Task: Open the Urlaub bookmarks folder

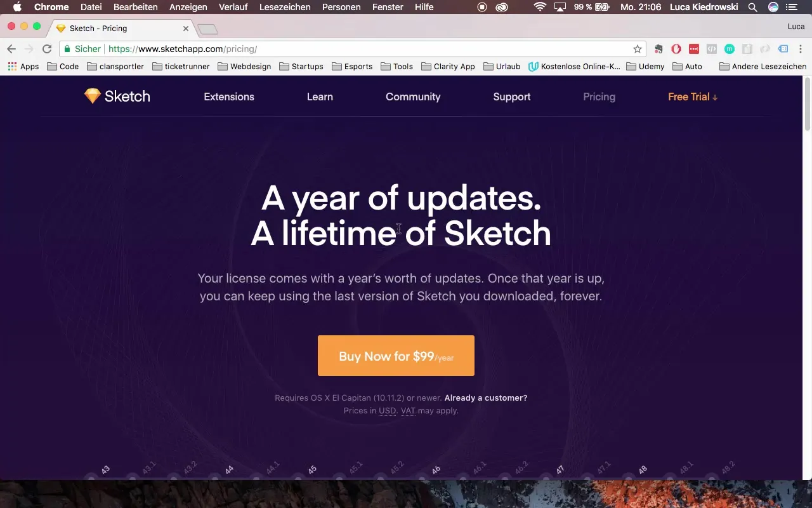Action: (502, 66)
